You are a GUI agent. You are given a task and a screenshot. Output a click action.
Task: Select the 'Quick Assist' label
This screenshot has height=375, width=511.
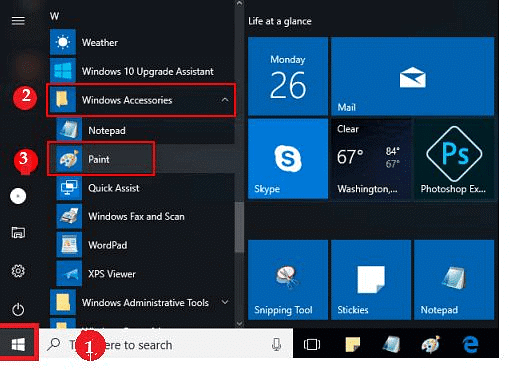point(114,188)
